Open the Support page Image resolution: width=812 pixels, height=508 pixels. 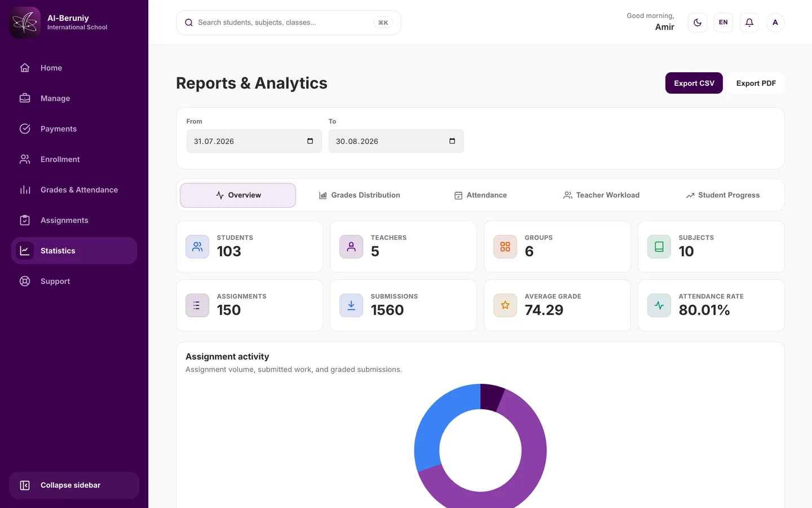[74, 281]
